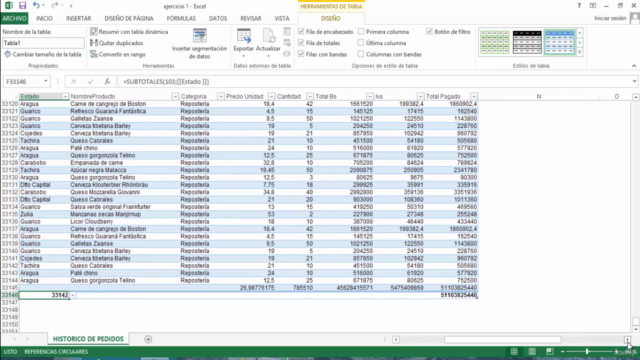Select the black table style thumbnail
Viewport: 640px width, 360px height.
pyautogui.click(x=527, y=42)
